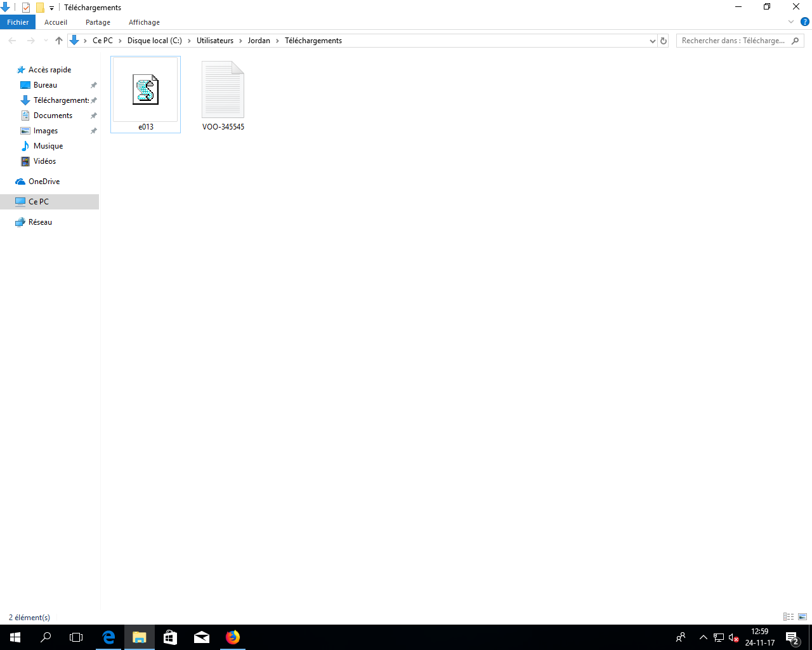Viewport: 812px width, 650px height.
Task: Select the e013 script file
Action: coord(145,95)
